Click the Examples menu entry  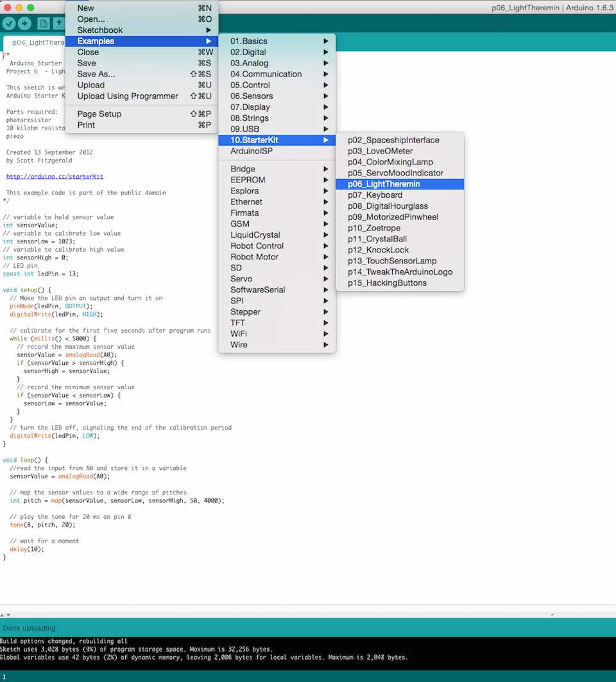pos(142,41)
